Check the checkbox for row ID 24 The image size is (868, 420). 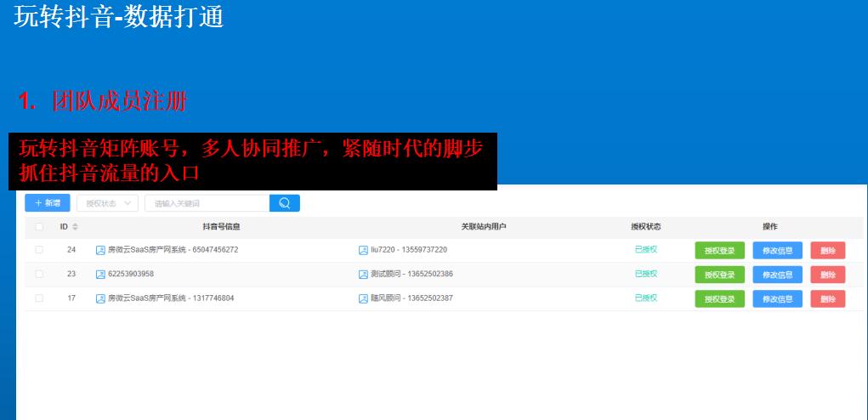(x=39, y=250)
